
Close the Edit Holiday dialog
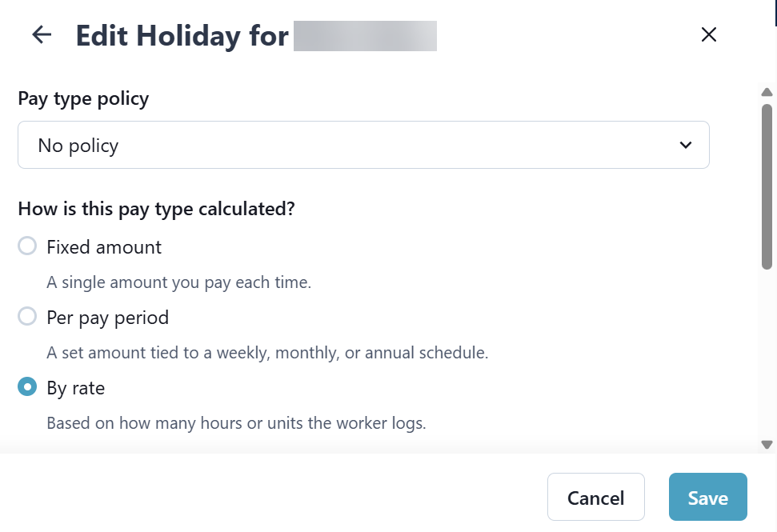pyautogui.click(x=708, y=34)
